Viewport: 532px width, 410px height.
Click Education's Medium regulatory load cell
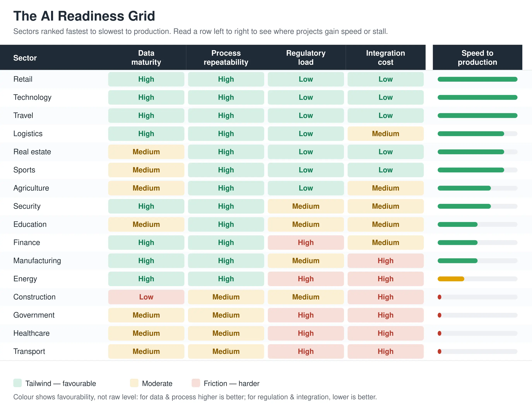point(306,224)
